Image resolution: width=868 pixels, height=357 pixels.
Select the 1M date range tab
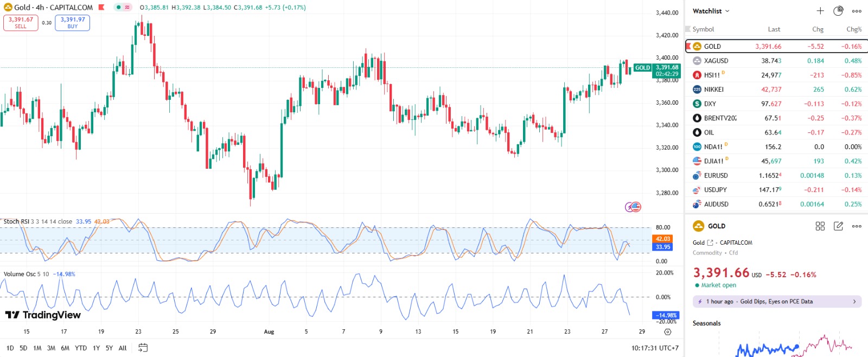click(x=37, y=348)
